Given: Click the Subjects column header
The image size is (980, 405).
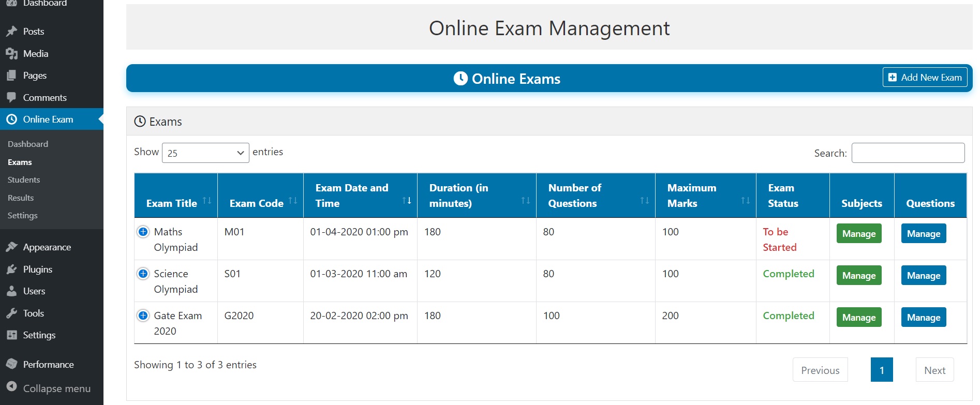Looking at the screenshot, I should tap(862, 196).
